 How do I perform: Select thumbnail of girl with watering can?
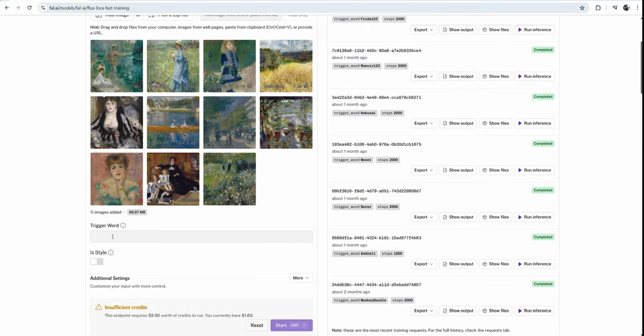(x=229, y=66)
